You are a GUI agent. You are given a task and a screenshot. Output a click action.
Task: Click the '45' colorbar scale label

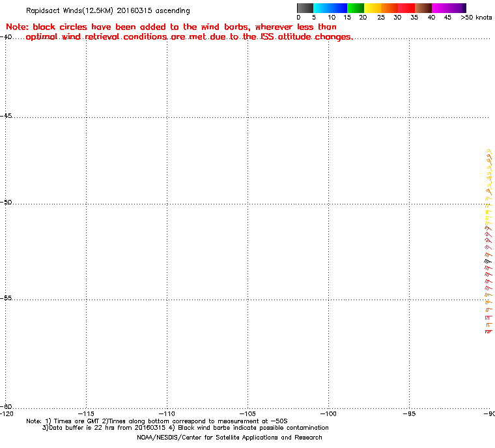click(x=447, y=18)
